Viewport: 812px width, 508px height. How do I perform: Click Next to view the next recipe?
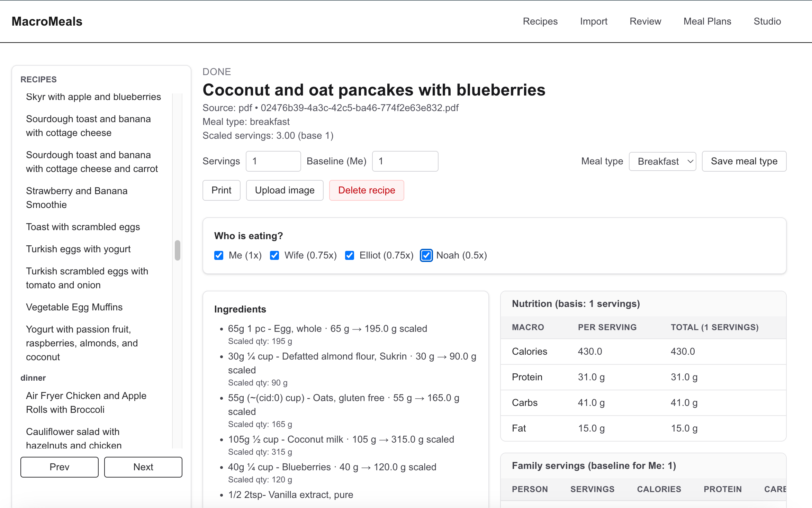coord(143,467)
